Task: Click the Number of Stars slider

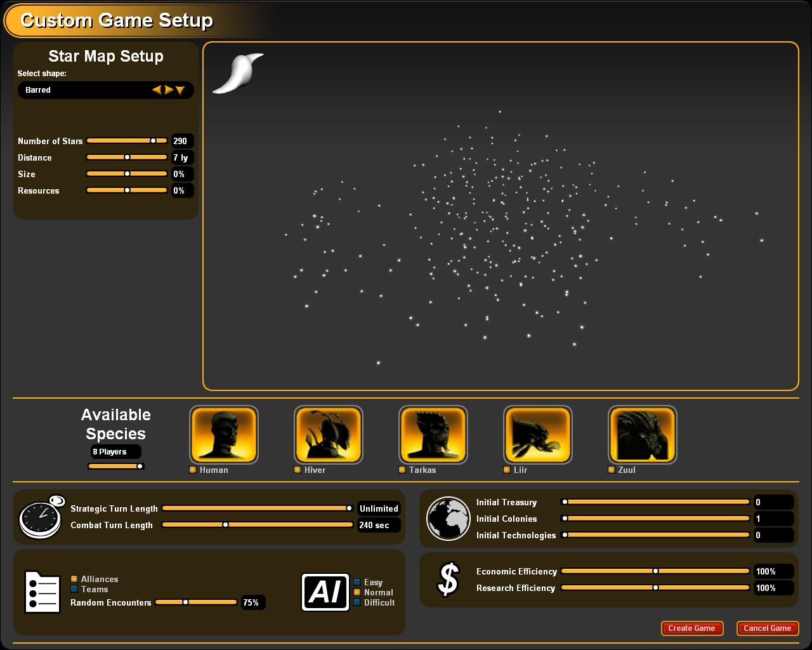Action: [x=127, y=141]
